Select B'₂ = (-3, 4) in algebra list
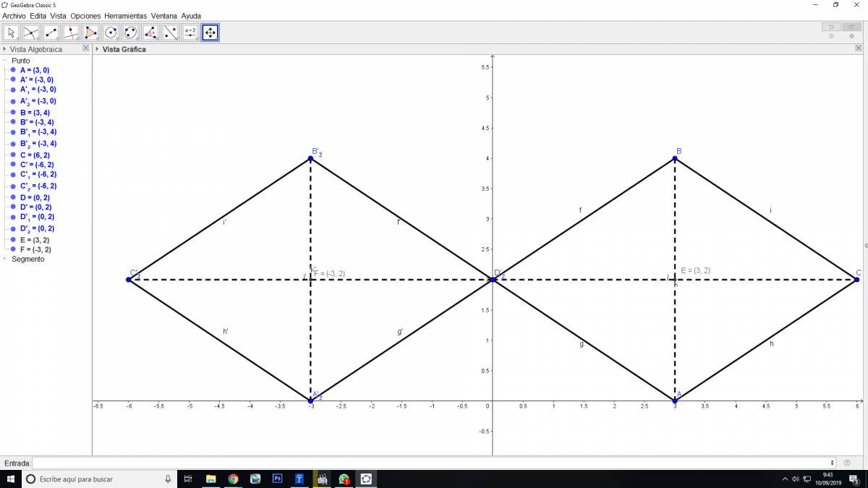This screenshot has width=868, height=488. (38, 144)
